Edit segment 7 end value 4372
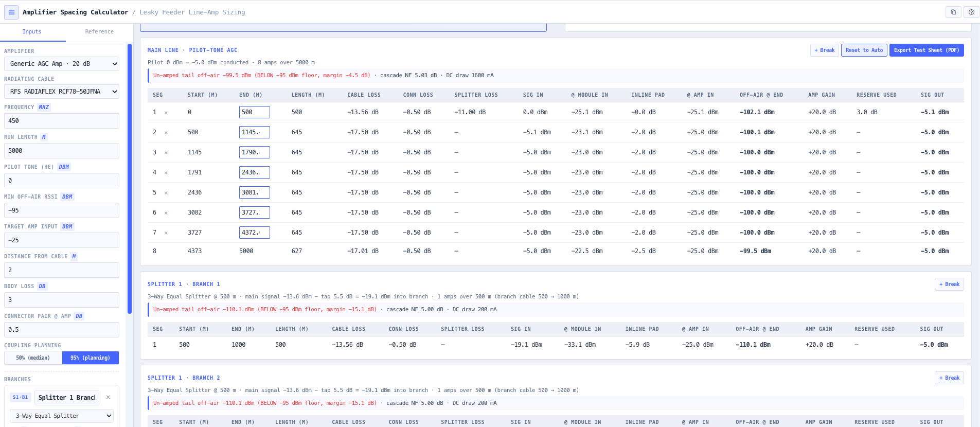Screen dimensions: 980x427 click(254, 233)
